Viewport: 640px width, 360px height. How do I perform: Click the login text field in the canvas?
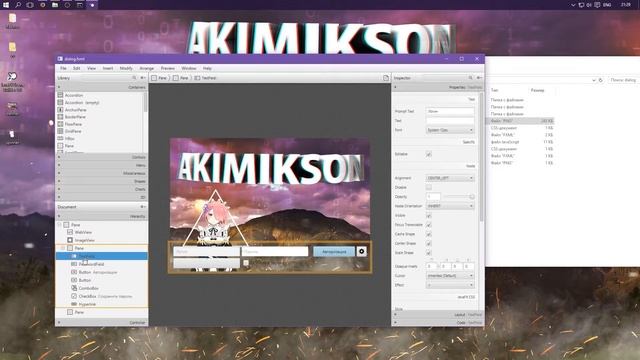click(x=207, y=251)
